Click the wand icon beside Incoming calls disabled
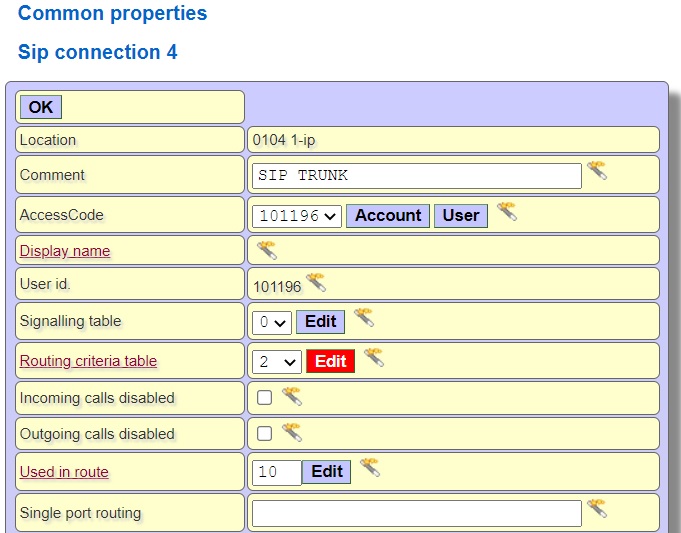The image size is (681, 533). (292, 396)
